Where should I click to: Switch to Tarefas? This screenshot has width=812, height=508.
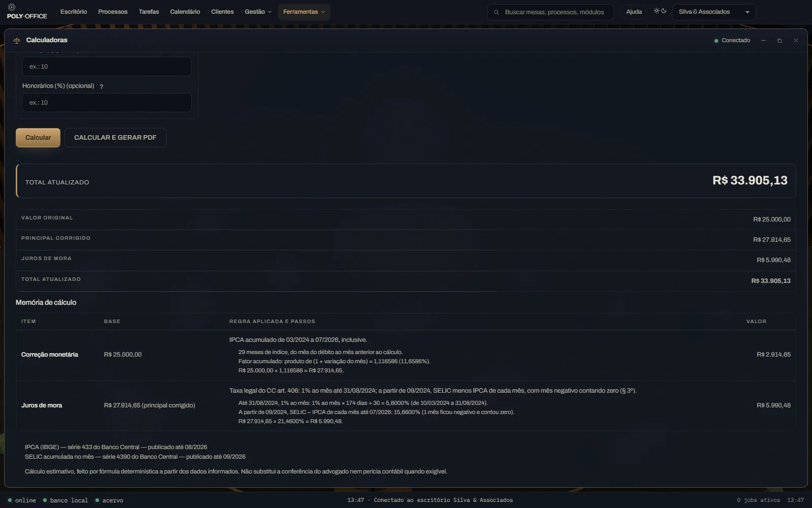[x=149, y=12]
